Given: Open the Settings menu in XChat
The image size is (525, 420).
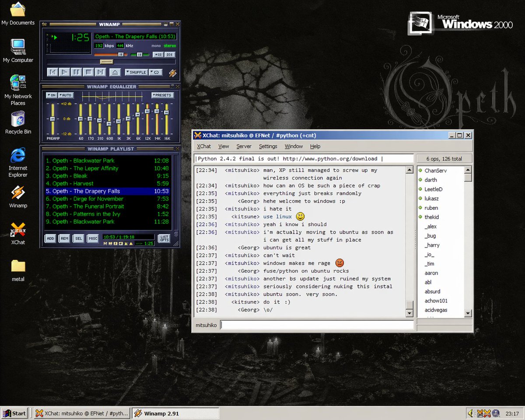Looking at the screenshot, I should point(268,147).
